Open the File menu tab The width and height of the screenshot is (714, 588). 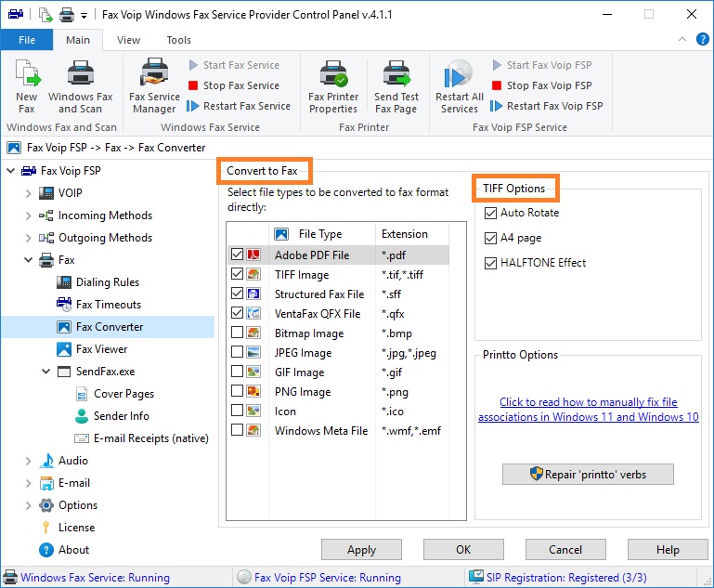pyautogui.click(x=27, y=40)
